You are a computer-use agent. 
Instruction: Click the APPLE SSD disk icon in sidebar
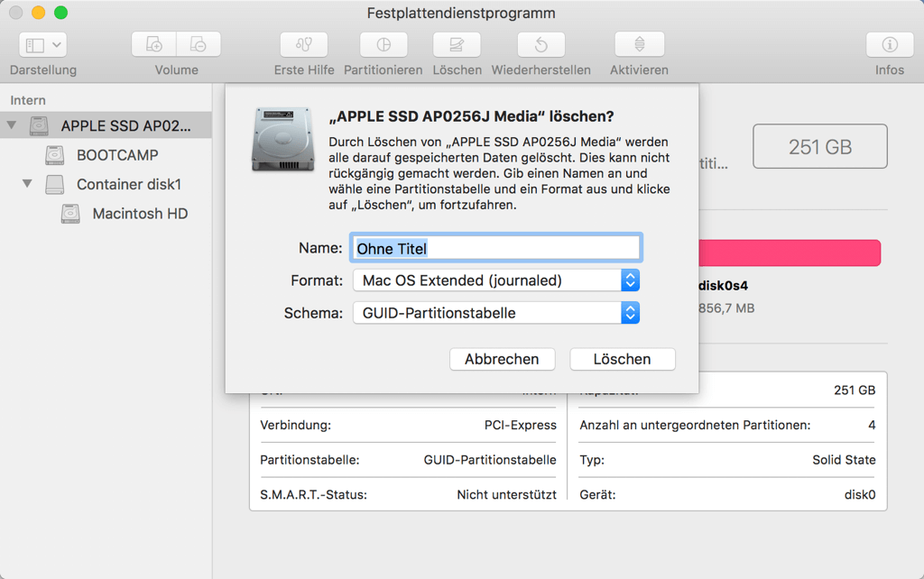(x=39, y=125)
